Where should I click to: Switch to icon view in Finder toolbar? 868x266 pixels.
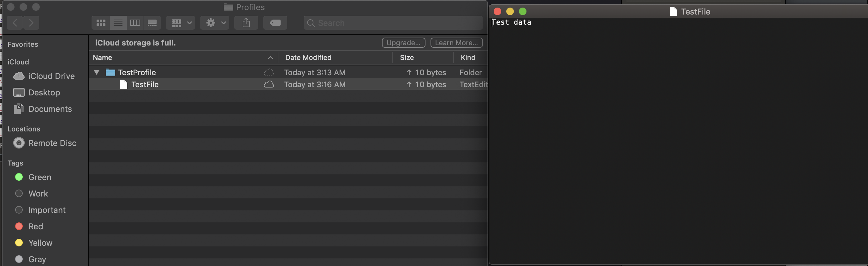pos(101,23)
